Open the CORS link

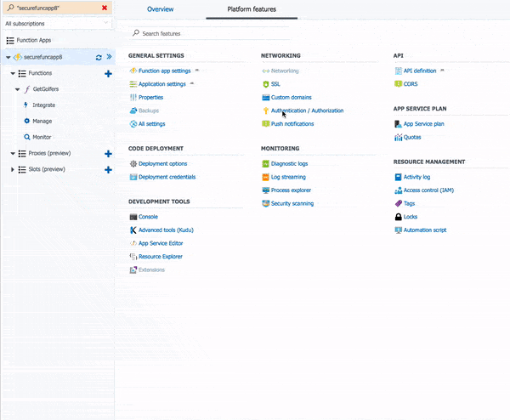click(x=411, y=84)
